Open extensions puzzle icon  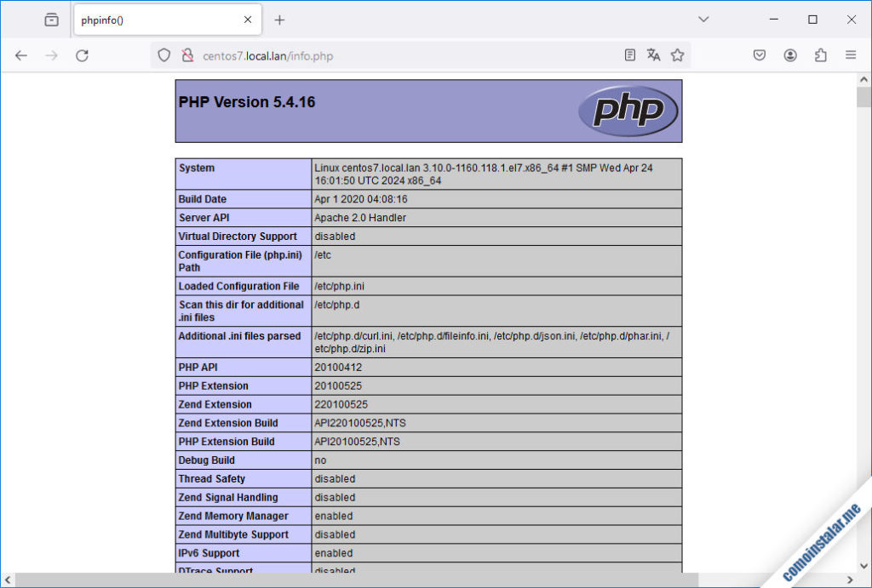coord(821,55)
